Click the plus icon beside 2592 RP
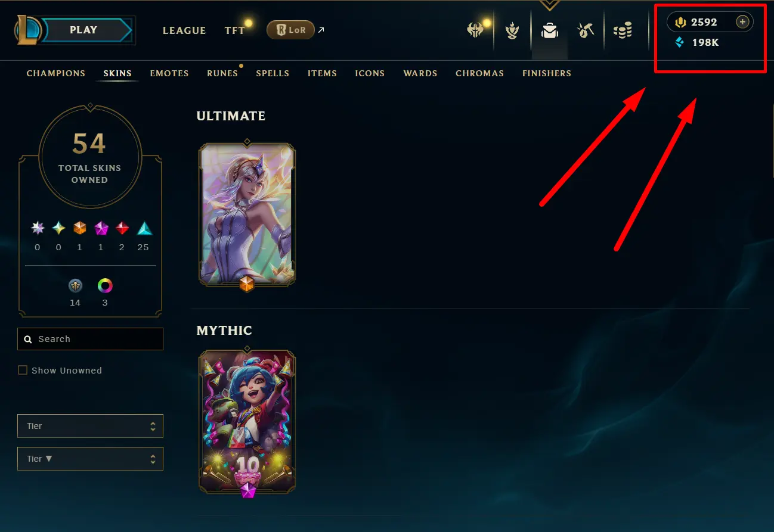The width and height of the screenshot is (774, 532). pyautogui.click(x=742, y=22)
